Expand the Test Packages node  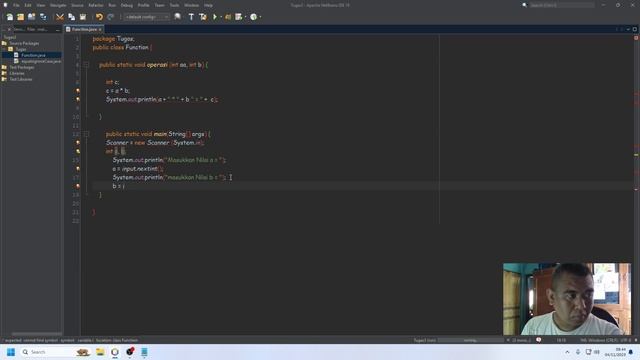pyautogui.click(x=4, y=67)
